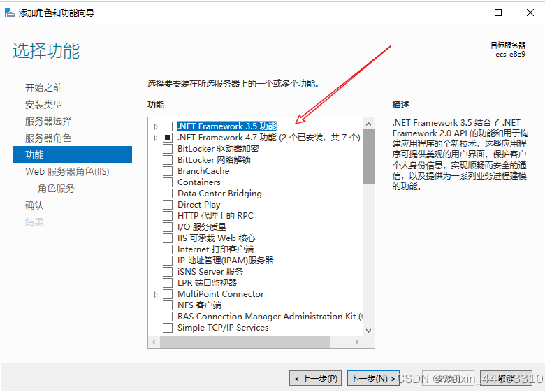The image size is (545, 392).
Task: Click the wizard icon in title bar
Action: (10, 13)
